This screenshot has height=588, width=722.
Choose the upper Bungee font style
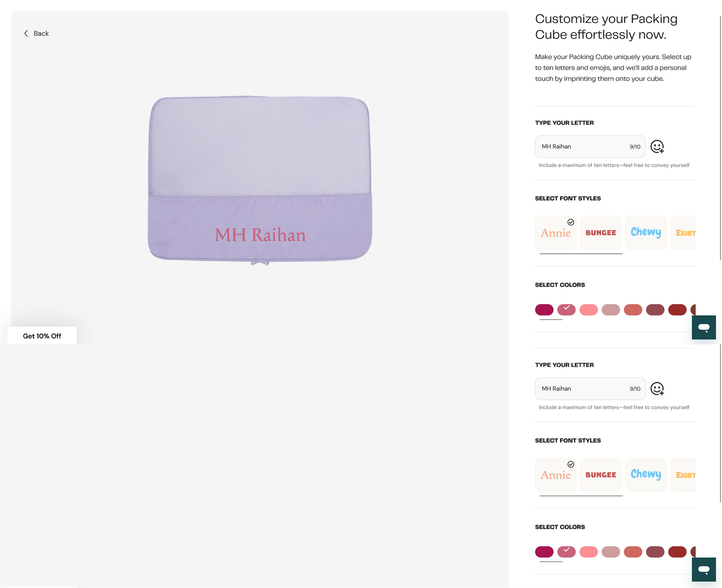601,233
